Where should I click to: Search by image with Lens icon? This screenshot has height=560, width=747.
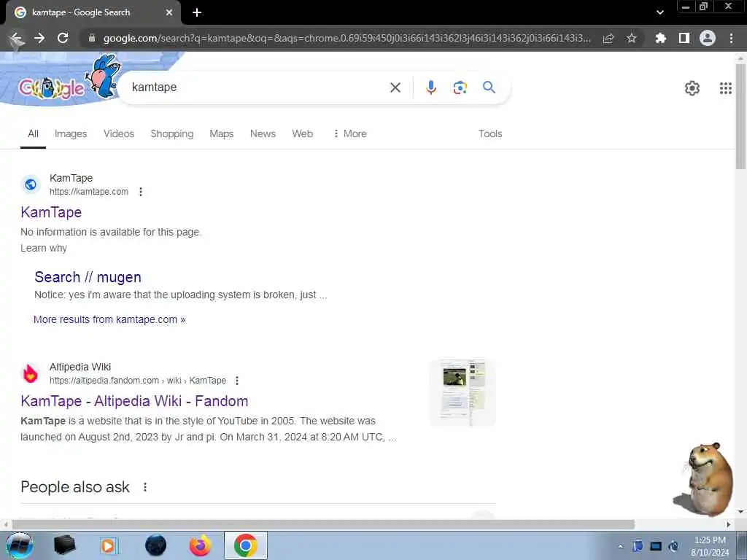point(460,87)
